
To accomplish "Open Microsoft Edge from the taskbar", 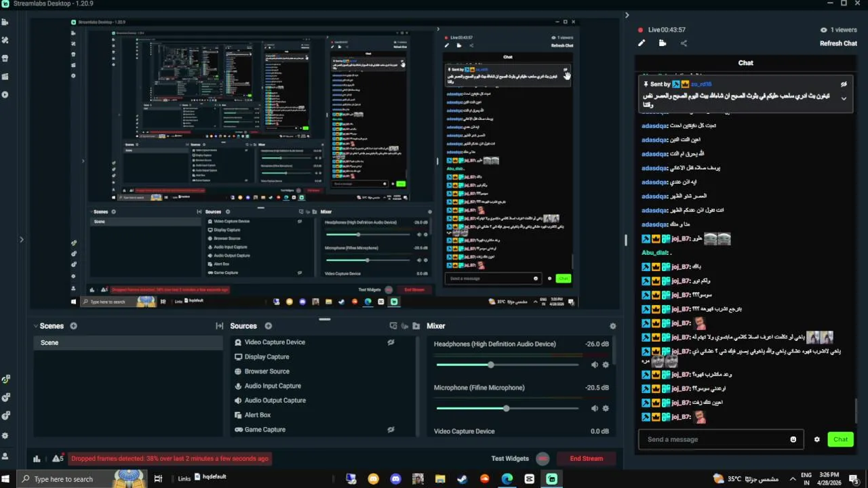I will (x=507, y=479).
